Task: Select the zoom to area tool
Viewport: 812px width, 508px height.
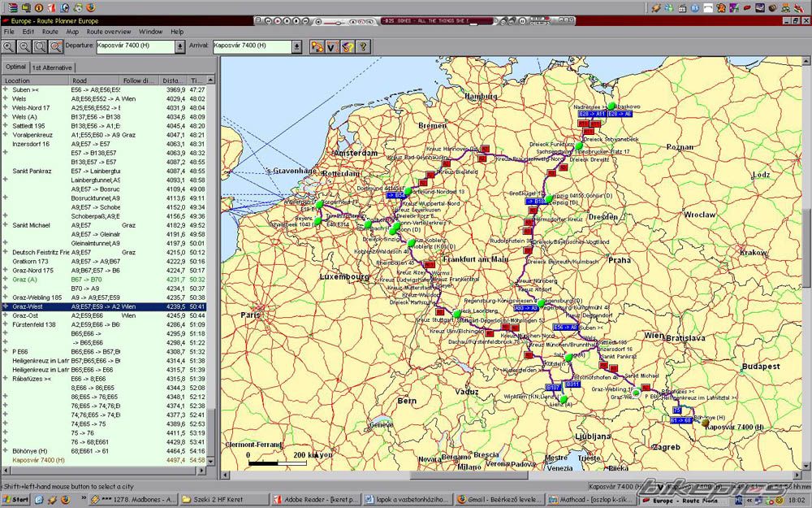Action: point(41,46)
